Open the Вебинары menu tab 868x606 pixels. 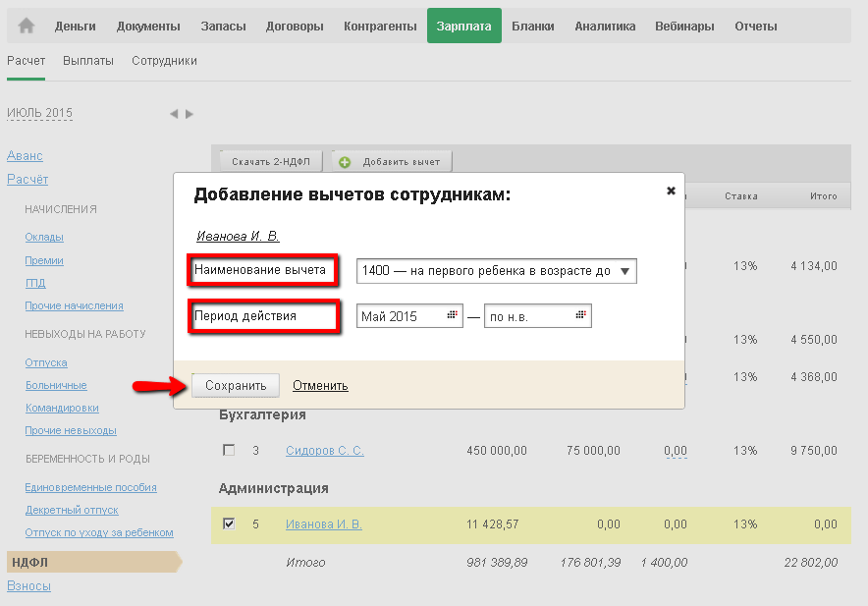pos(684,27)
